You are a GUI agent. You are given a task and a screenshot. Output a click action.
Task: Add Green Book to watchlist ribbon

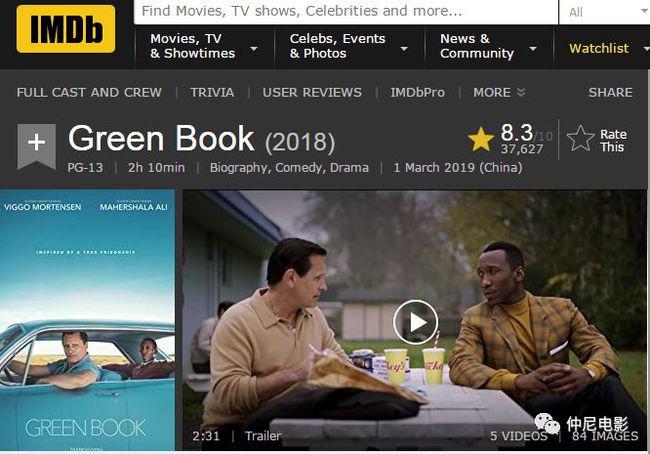tap(36, 146)
